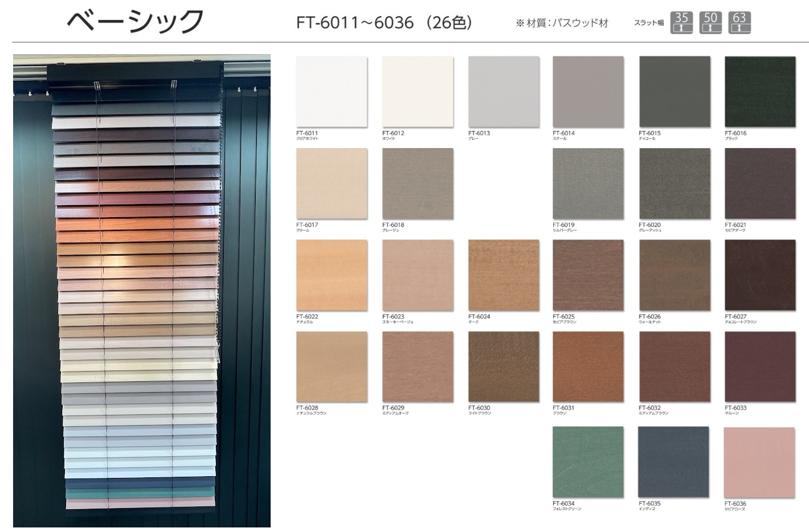The image size is (809, 532).
Task: Choose the FT-6012 off-white swatch
Action: click(418, 92)
